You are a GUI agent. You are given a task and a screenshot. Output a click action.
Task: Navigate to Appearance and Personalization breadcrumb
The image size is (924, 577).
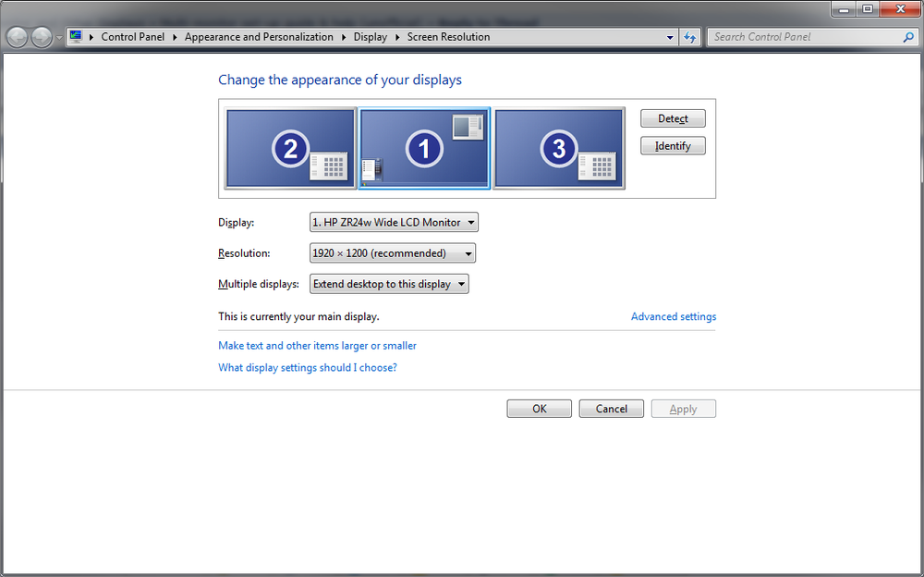click(259, 37)
